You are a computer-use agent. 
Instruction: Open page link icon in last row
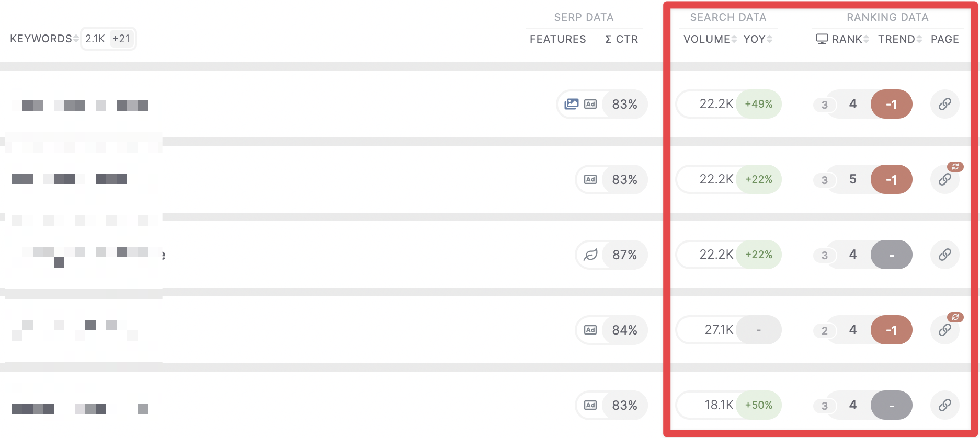[x=944, y=405]
